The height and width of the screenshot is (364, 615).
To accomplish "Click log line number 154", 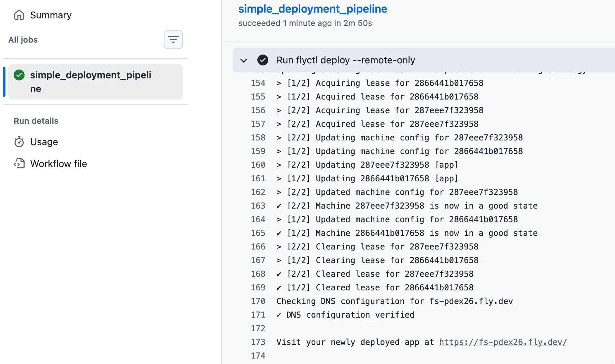I will click(258, 83).
